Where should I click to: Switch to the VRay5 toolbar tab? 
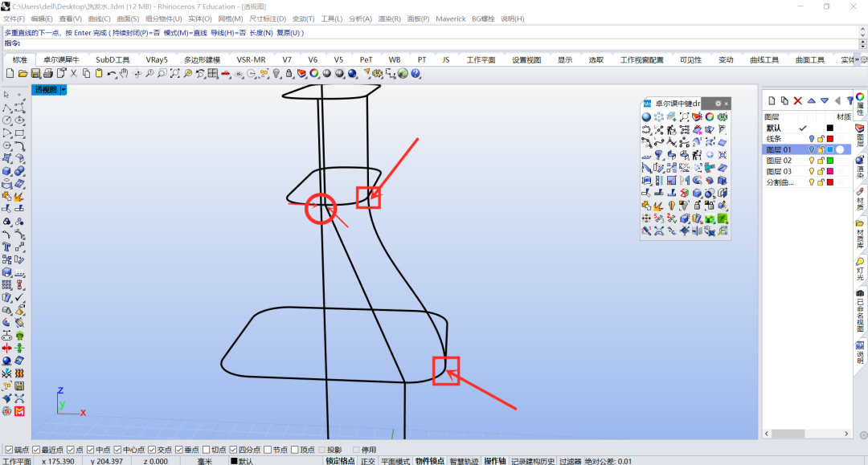[x=157, y=59]
